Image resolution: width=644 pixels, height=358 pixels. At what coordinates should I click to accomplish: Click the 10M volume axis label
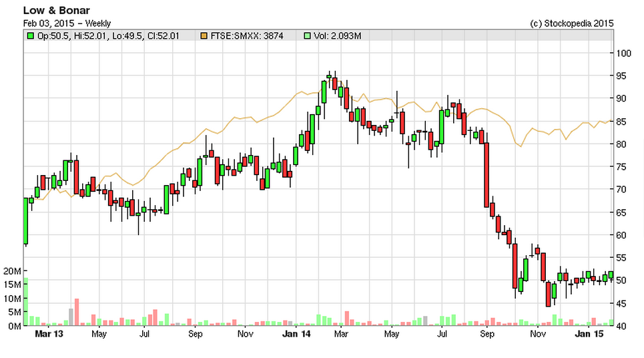(x=12, y=299)
